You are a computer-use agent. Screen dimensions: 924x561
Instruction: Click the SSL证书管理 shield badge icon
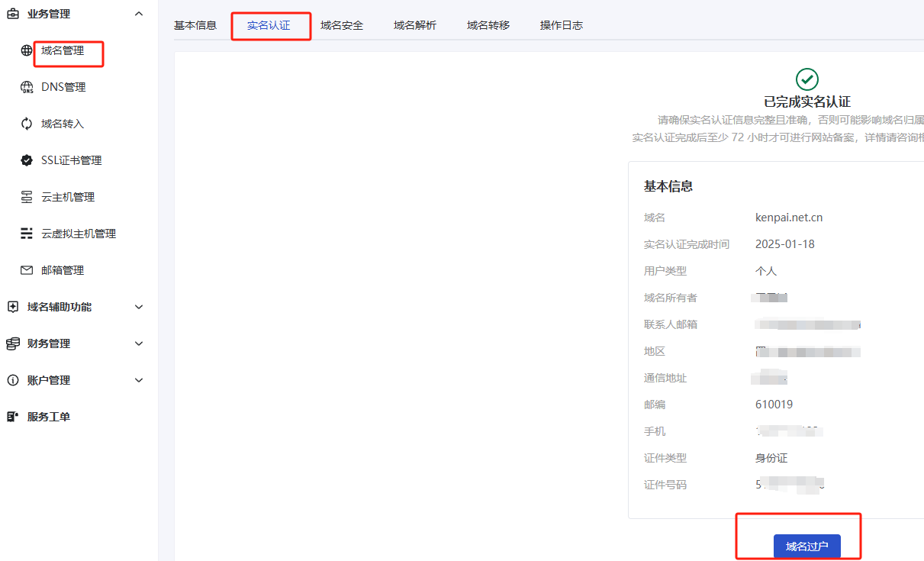[27, 160]
